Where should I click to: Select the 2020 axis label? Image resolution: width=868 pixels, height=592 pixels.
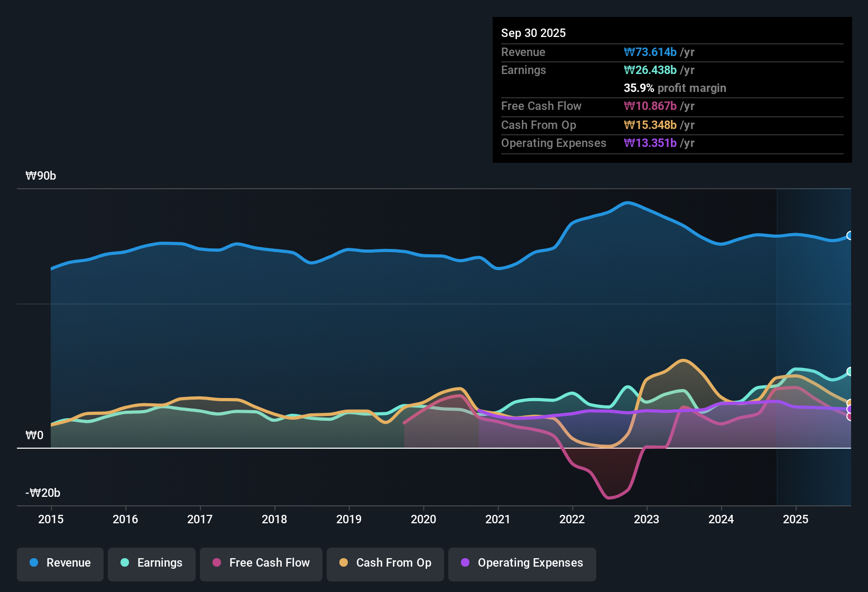[423, 520]
